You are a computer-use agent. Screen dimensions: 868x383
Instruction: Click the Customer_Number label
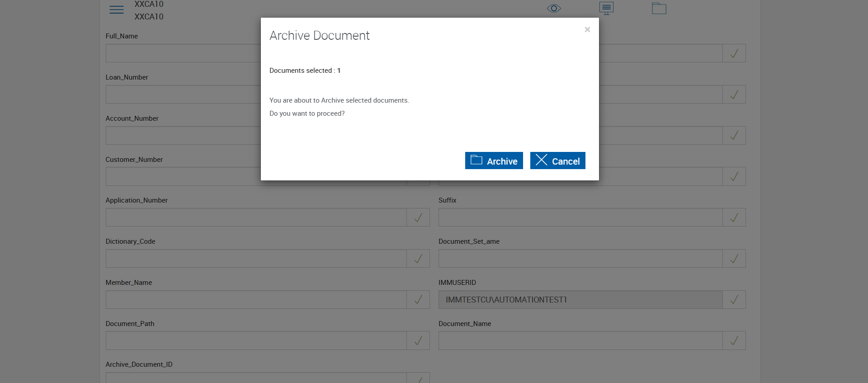(134, 160)
